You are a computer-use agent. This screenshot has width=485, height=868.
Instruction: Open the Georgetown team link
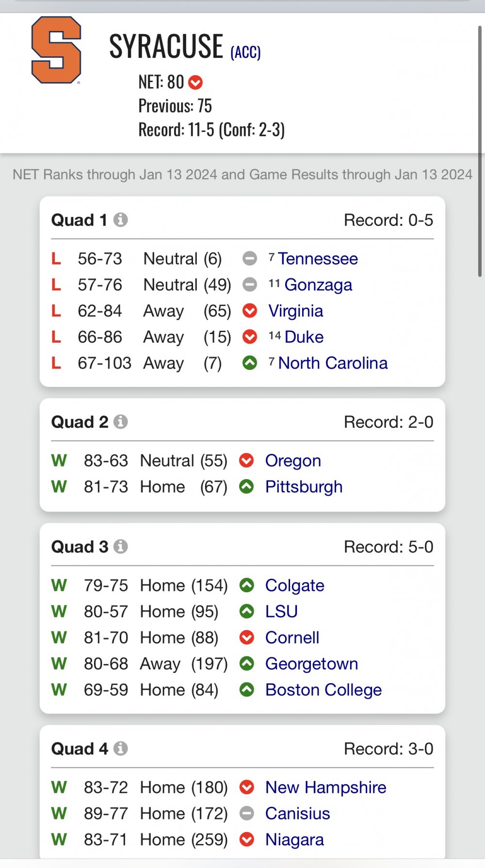click(x=312, y=664)
